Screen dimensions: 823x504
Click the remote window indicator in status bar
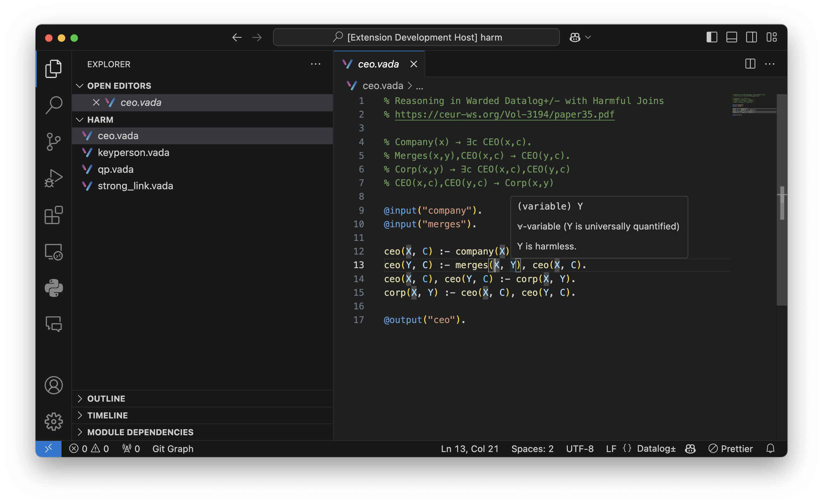point(49,449)
